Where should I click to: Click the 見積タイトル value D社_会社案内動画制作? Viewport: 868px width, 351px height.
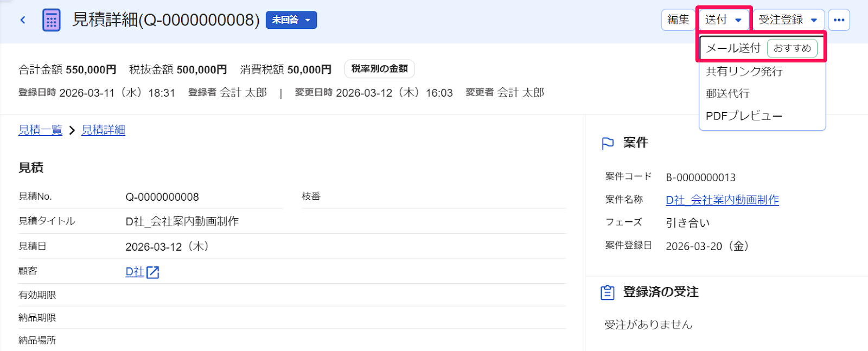[x=182, y=221]
